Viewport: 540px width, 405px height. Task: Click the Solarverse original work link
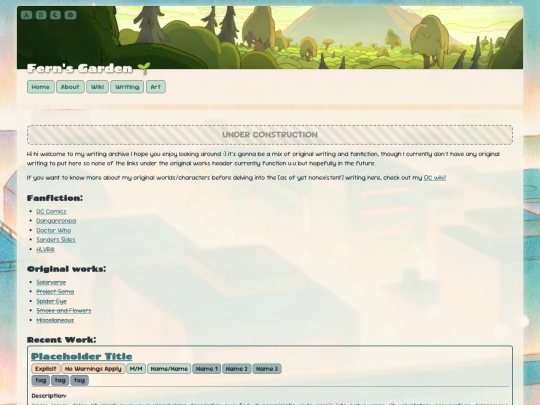click(51, 282)
